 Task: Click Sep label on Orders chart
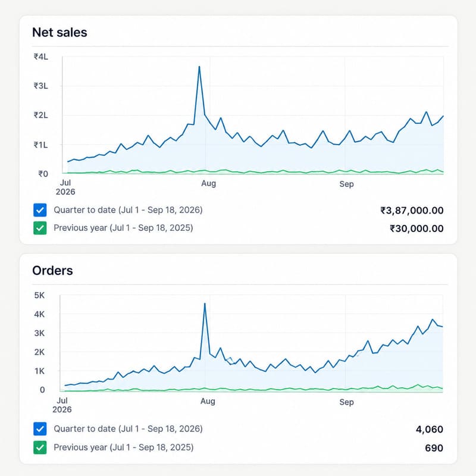(346, 402)
